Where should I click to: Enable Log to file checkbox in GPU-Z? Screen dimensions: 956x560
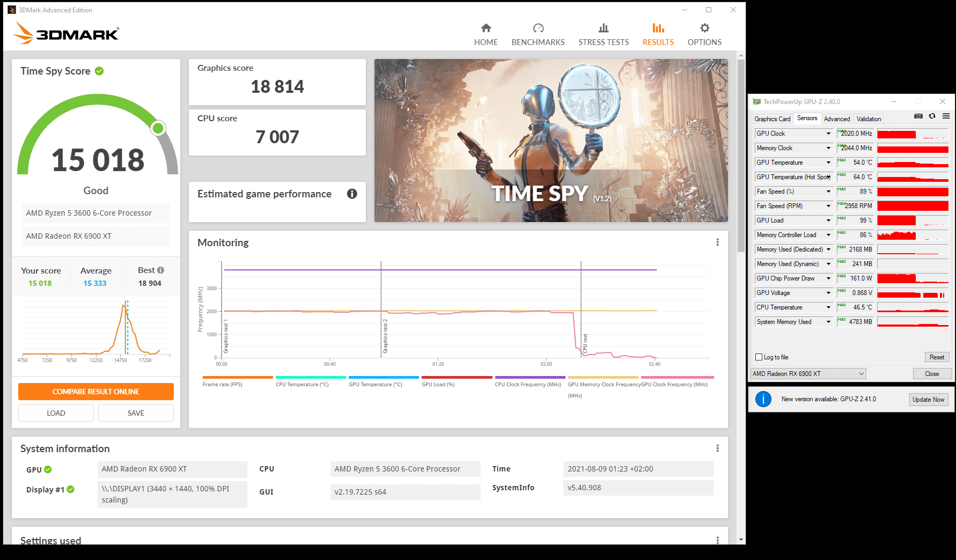pos(759,357)
